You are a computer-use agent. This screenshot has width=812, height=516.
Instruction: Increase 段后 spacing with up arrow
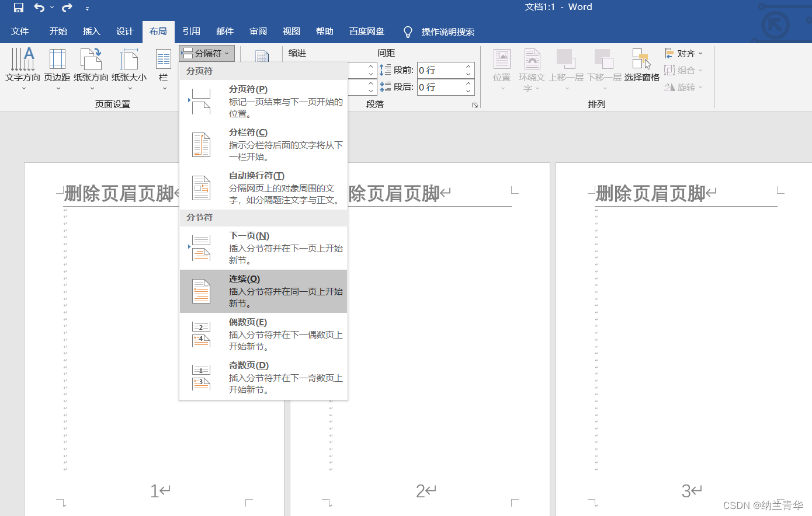(x=469, y=83)
